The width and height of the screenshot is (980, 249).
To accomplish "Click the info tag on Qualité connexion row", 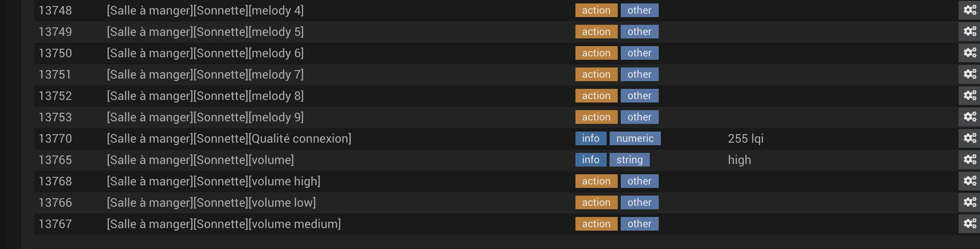I will [x=591, y=138].
